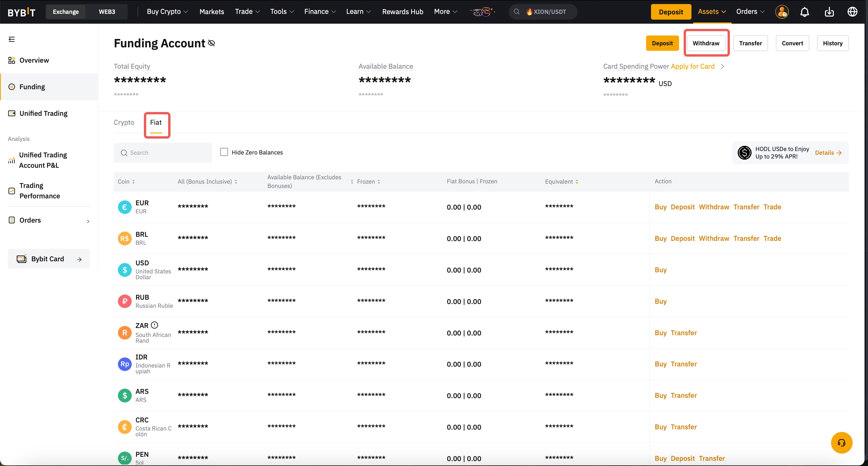Expand the Buy Crypto dropdown
This screenshot has width=868, height=466.
tap(167, 12)
